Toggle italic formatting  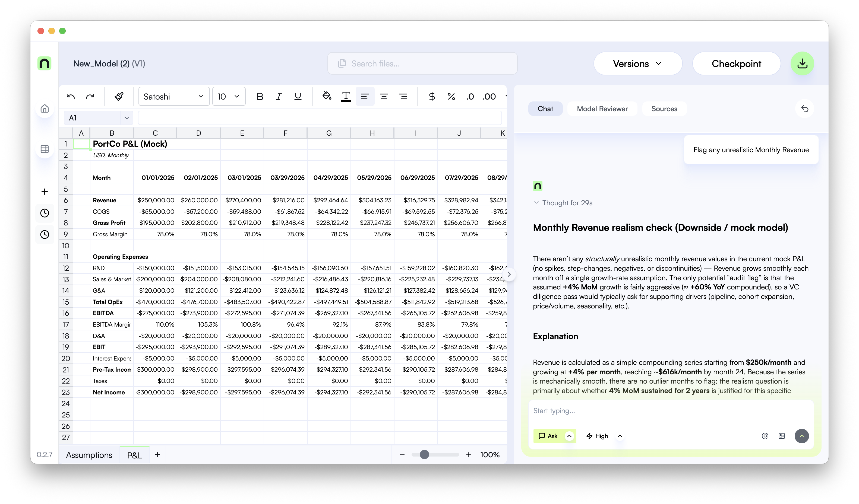pos(279,97)
